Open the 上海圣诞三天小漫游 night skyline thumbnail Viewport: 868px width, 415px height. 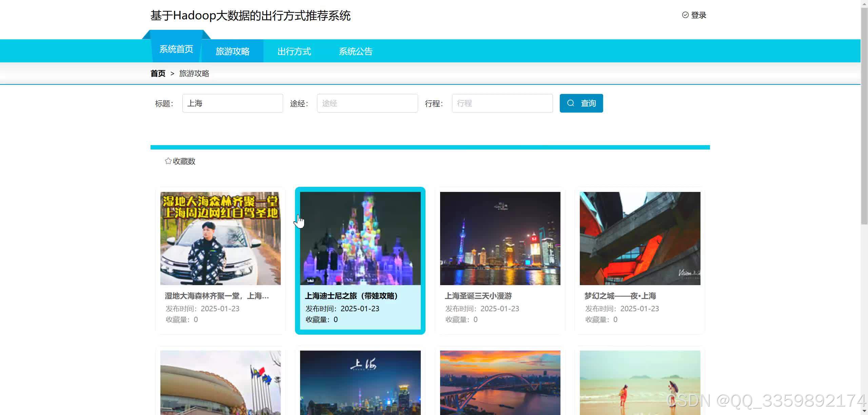tap(500, 238)
